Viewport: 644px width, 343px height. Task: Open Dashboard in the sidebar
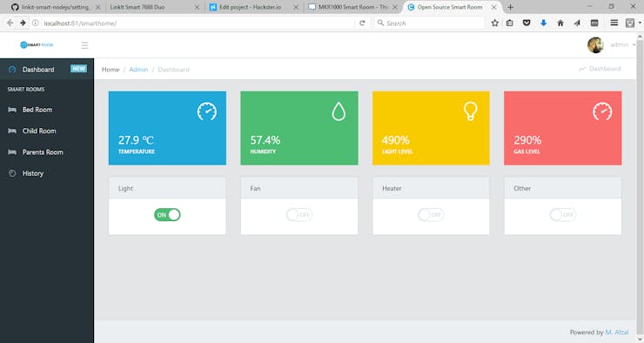point(47,69)
